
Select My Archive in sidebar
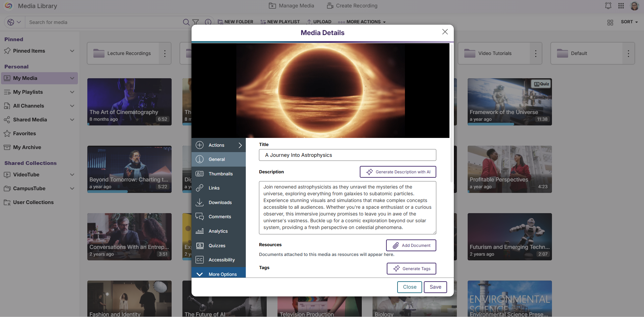(27, 147)
